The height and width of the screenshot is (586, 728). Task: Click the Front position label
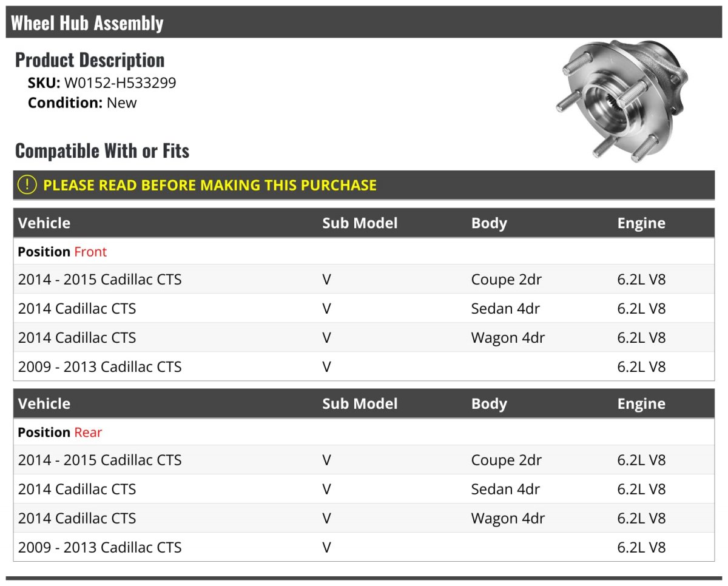tap(90, 252)
